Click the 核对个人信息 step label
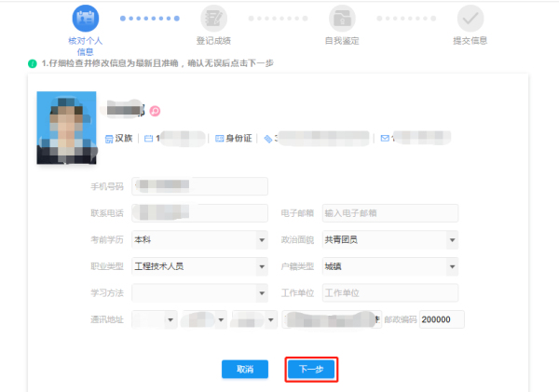Screen dimensions: 559x392 pos(86,47)
